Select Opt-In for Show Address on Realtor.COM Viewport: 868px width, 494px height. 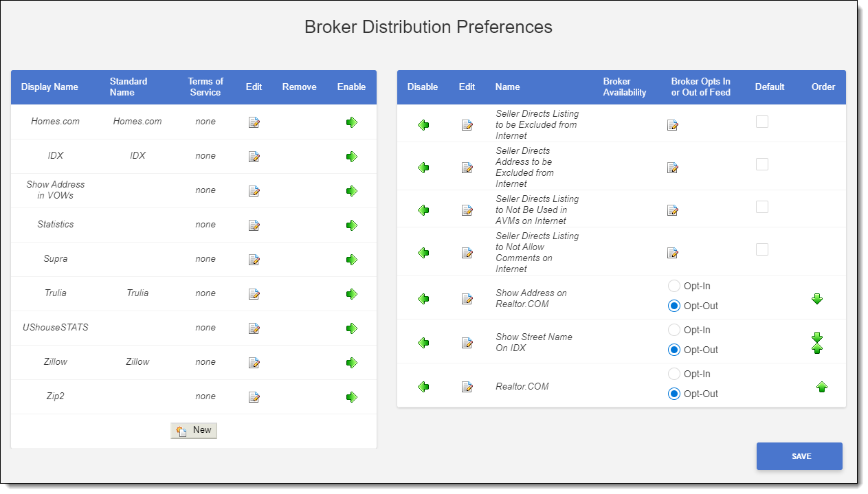click(x=674, y=286)
